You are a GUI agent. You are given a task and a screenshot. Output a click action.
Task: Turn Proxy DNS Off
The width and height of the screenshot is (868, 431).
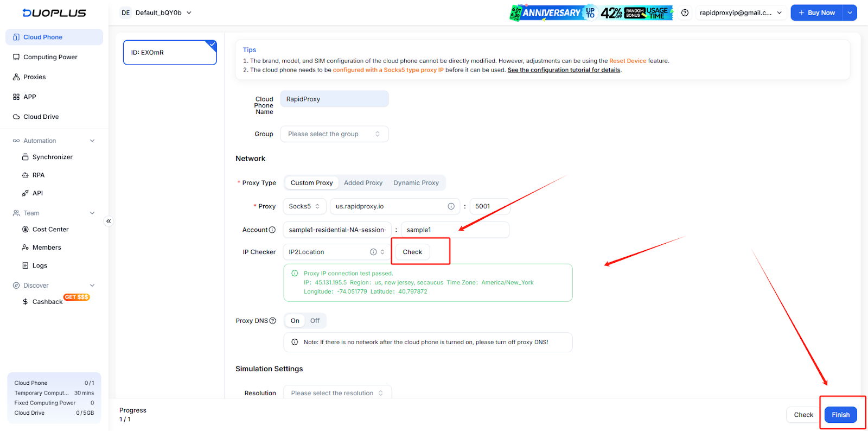coord(315,321)
